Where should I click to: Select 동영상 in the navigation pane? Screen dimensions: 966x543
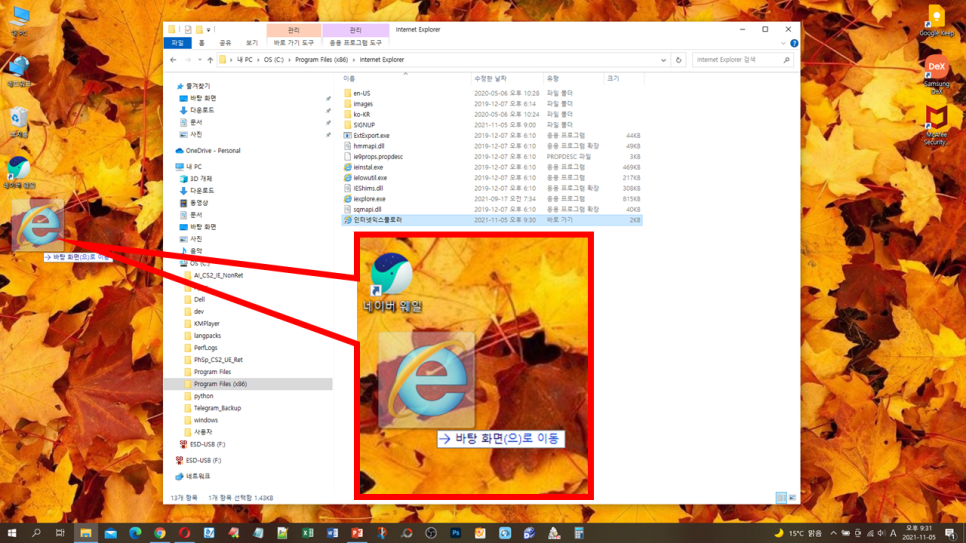tap(198, 203)
